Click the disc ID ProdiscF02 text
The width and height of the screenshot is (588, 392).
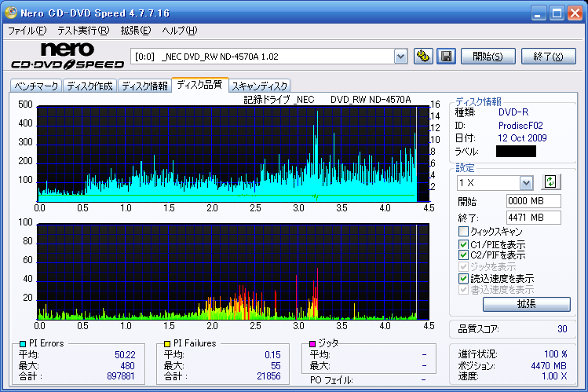(x=520, y=125)
